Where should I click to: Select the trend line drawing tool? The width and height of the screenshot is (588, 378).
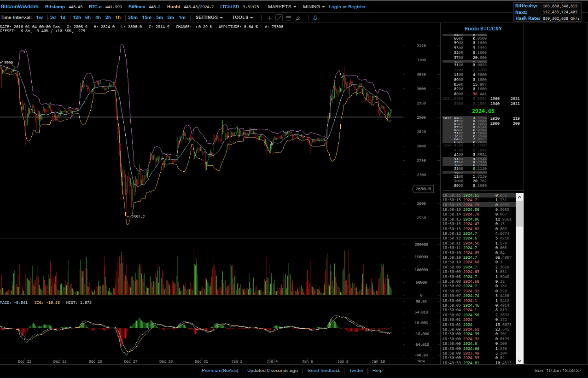click(279, 18)
